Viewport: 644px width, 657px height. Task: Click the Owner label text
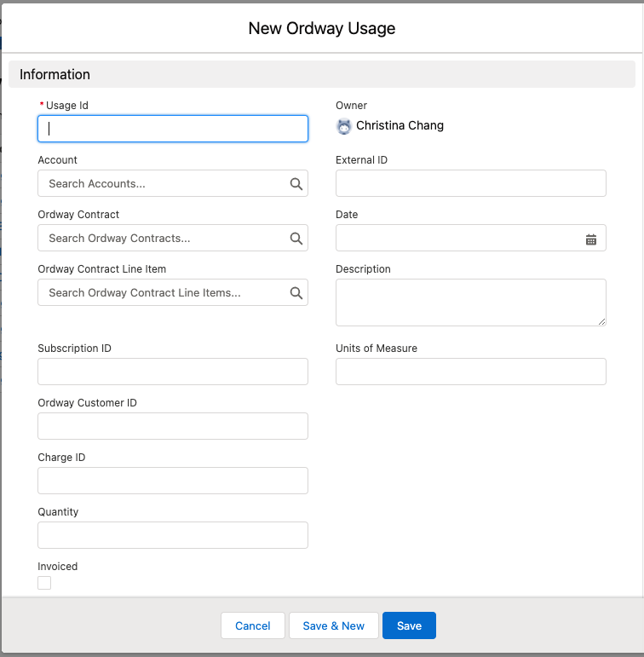point(351,105)
